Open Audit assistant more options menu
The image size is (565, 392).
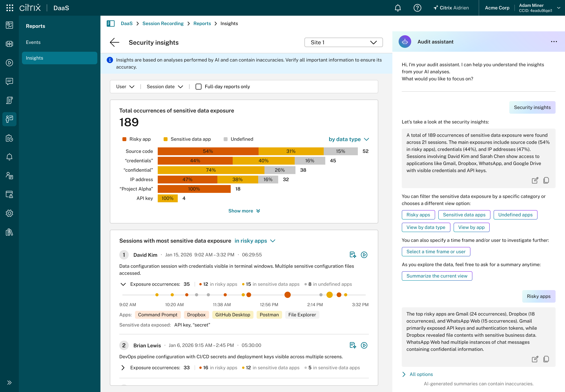pyautogui.click(x=554, y=42)
